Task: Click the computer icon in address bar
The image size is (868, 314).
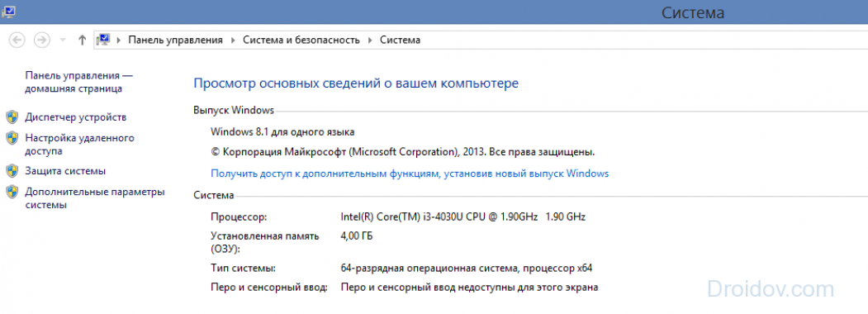Action: 103,40
